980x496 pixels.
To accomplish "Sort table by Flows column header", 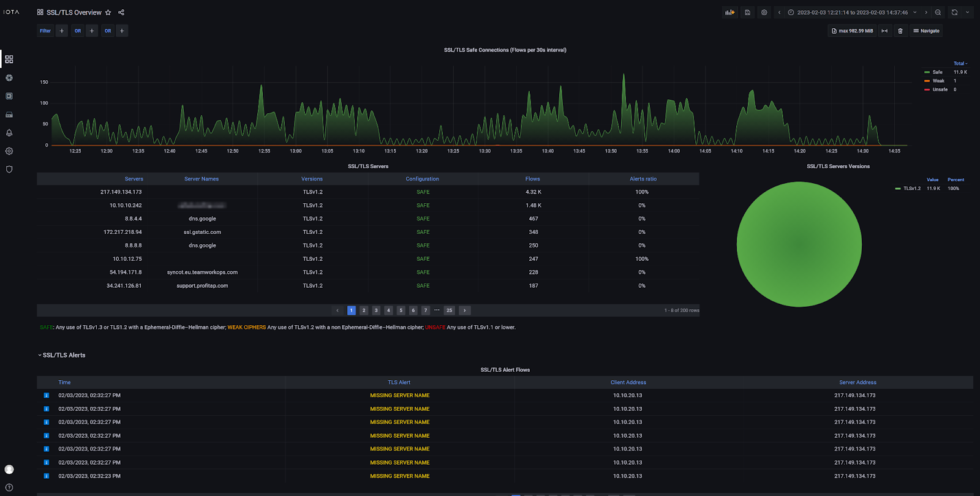I will pos(532,179).
